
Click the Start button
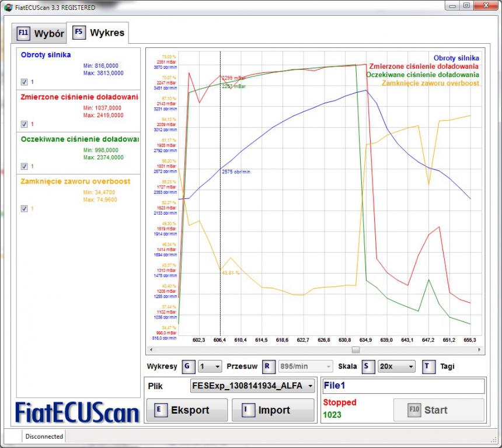(438, 410)
